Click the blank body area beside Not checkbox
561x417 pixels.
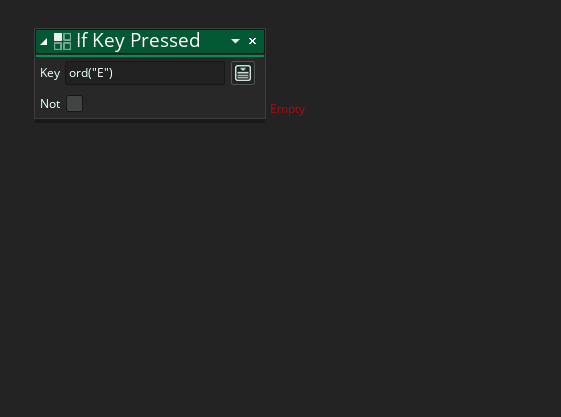(174, 104)
